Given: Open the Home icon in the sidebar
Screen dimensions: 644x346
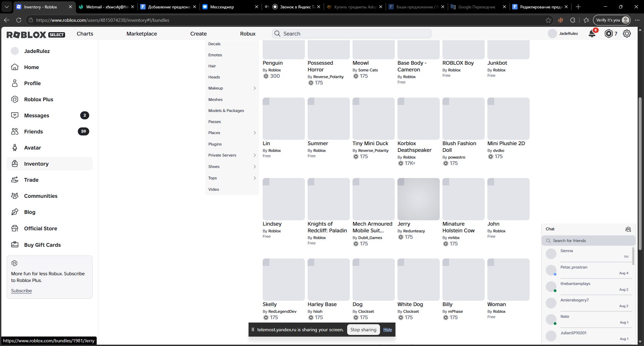Looking at the screenshot, I should click(x=15, y=67).
